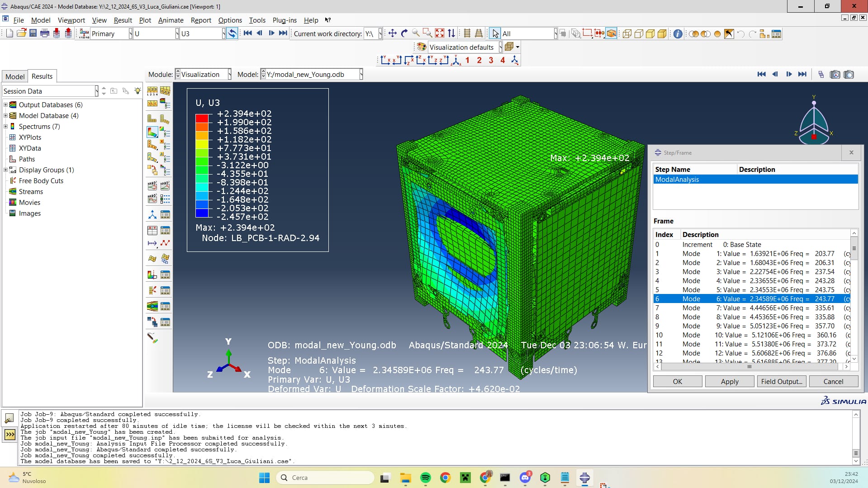This screenshot has width=868, height=488.
Task: Click Apply in Step/Frame dialog
Action: click(x=730, y=381)
